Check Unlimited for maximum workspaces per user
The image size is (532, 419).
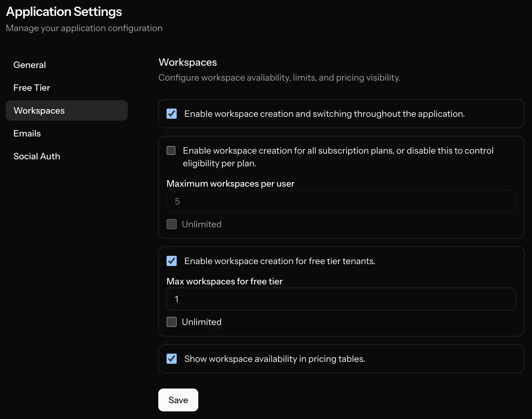tap(171, 224)
